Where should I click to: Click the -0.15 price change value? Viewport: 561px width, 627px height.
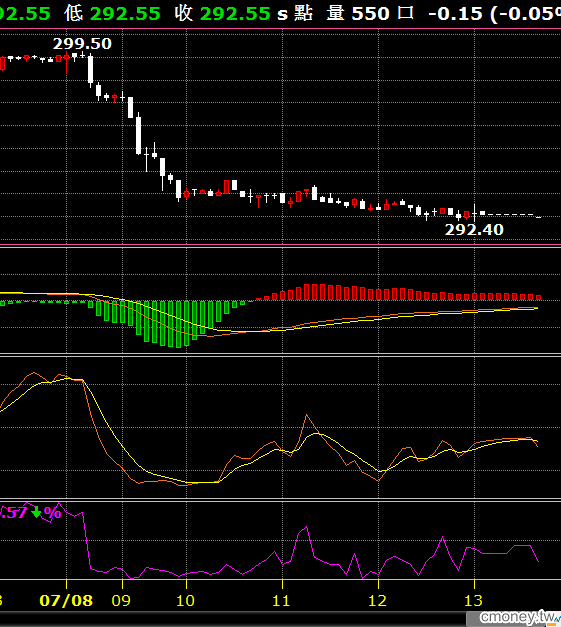[455, 14]
